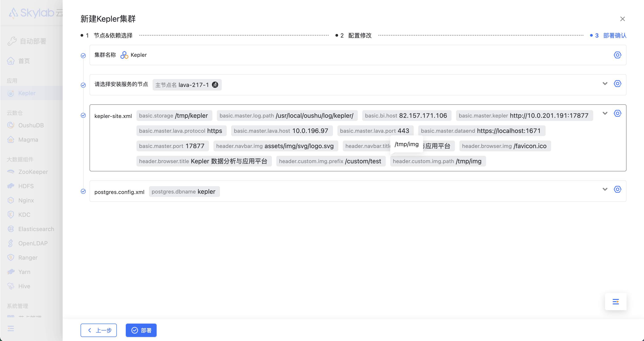The height and width of the screenshot is (341, 644).
Task: Click the OushuDB sidebar icon
Action: point(11,125)
